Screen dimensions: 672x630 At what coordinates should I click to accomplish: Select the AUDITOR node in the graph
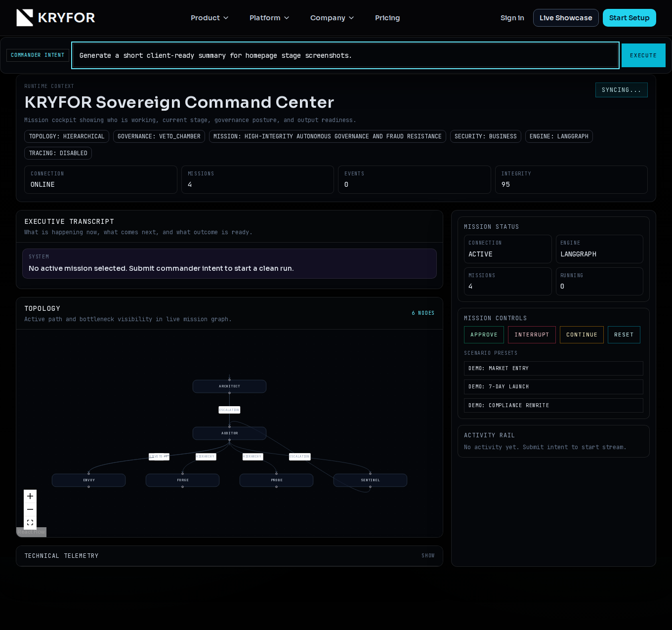pos(229,433)
